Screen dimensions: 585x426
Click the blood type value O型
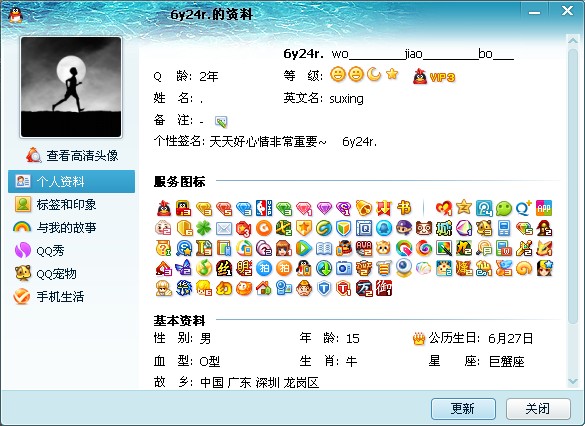(210, 361)
